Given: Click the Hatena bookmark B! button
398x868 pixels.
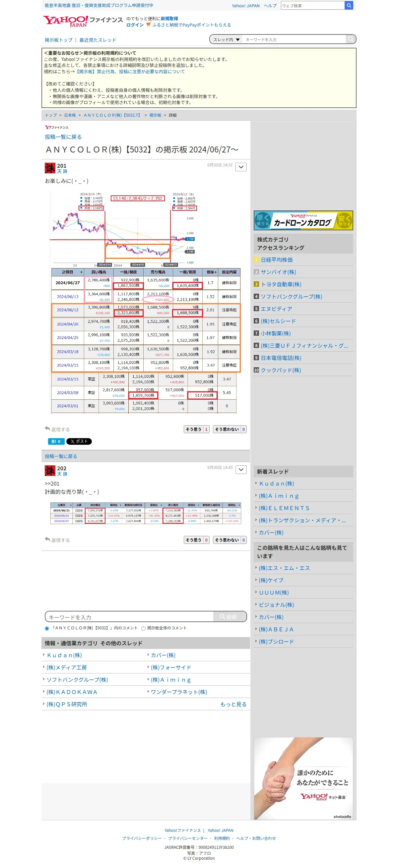Looking at the screenshot, I should pyautogui.click(x=56, y=441).
